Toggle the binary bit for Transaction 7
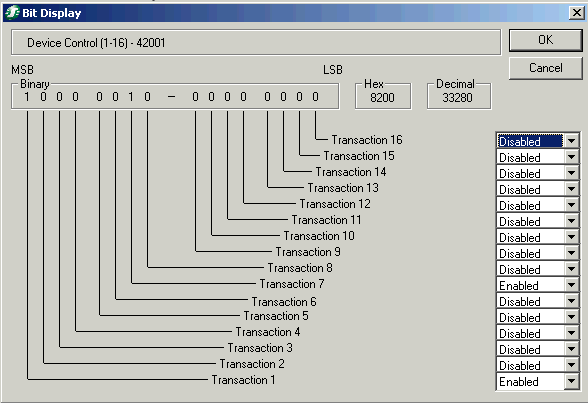The width and height of the screenshot is (588, 403). click(131, 97)
